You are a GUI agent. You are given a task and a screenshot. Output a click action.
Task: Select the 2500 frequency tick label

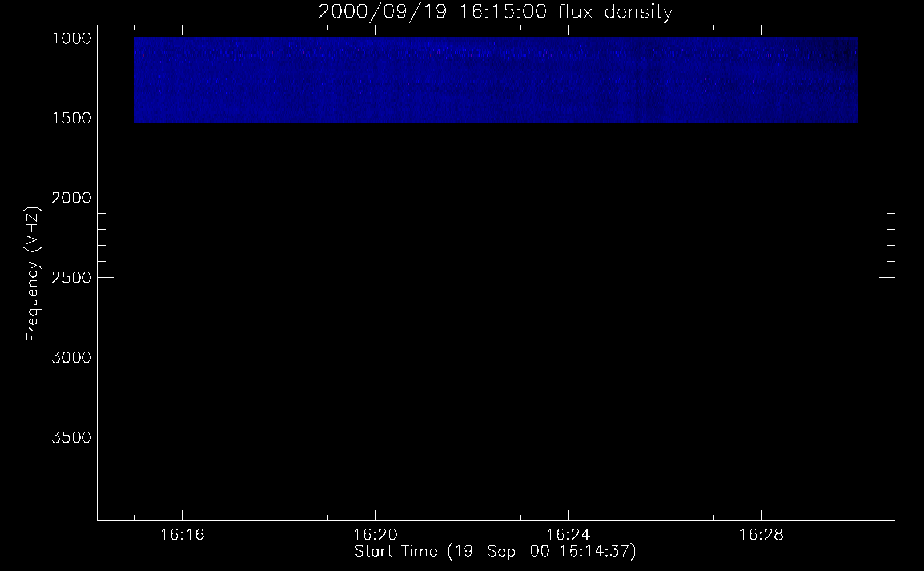click(71, 278)
